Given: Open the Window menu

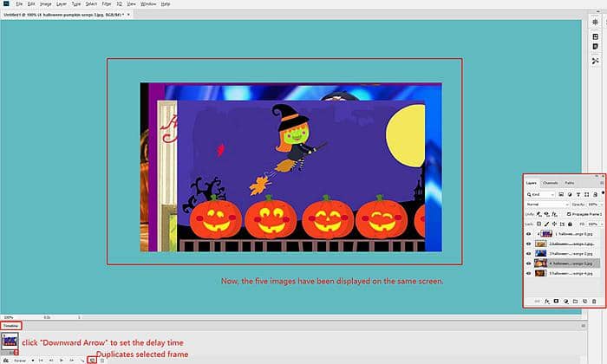Looking at the screenshot, I should pos(148,3).
